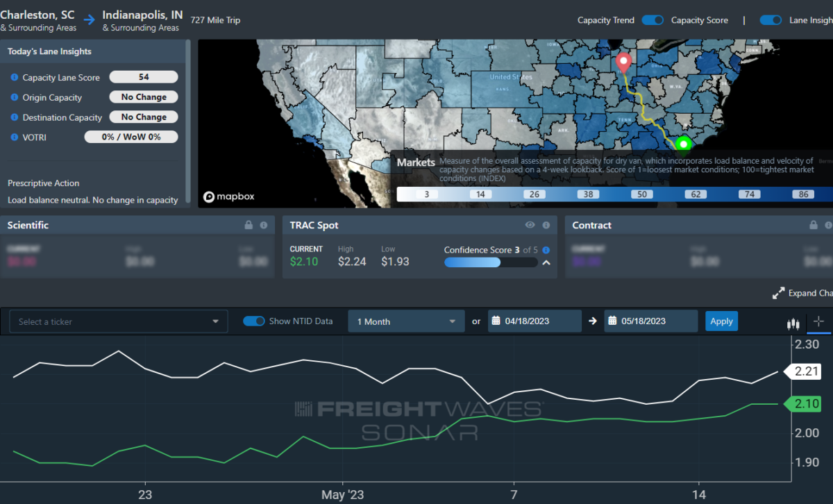The image size is (833, 504).
Task: Click the Capacity Lane Score info icon
Action: pyautogui.click(x=15, y=78)
